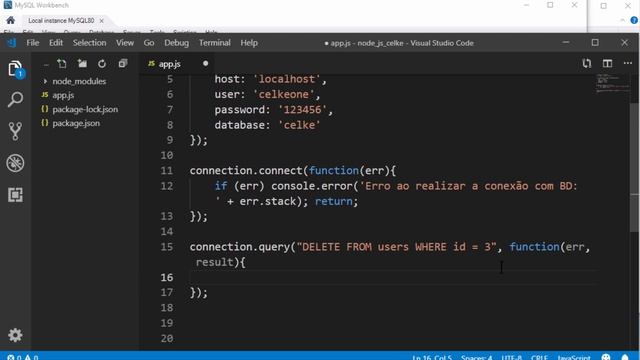
Task: Change CRLF end of line sequence
Action: [539, 358]
